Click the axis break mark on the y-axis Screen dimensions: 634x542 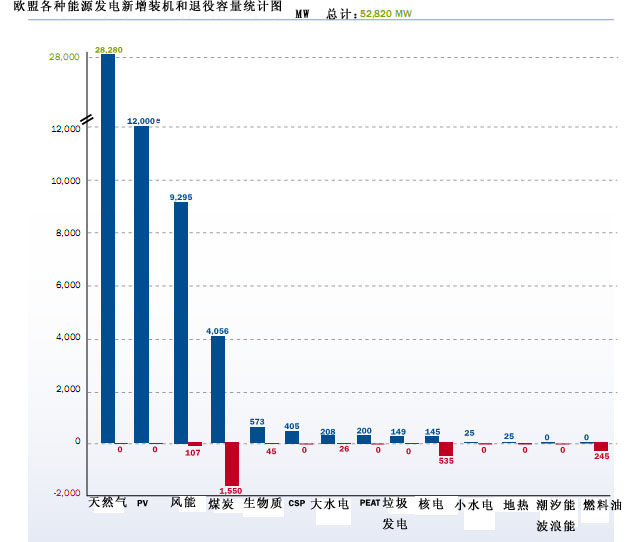87,119
